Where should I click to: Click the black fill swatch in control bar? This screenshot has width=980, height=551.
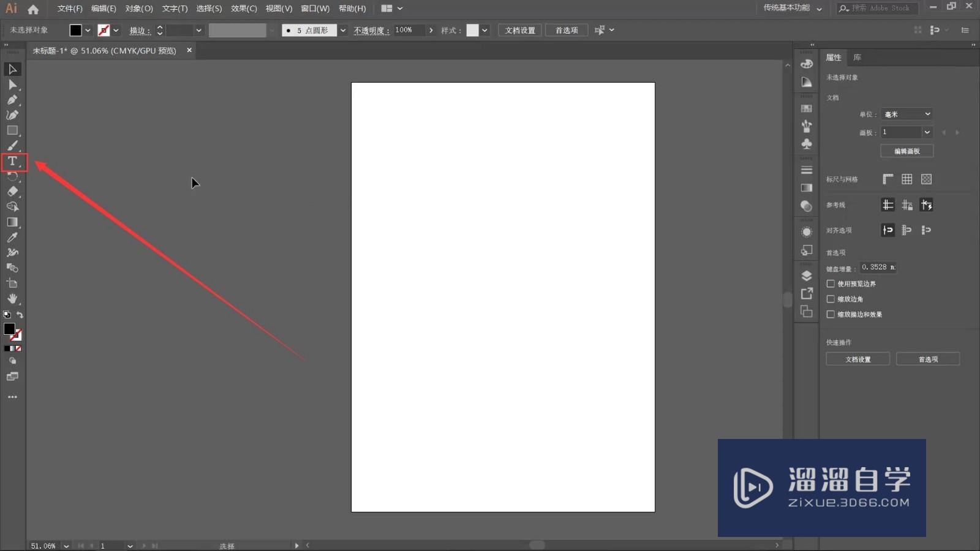coord(75,30)
